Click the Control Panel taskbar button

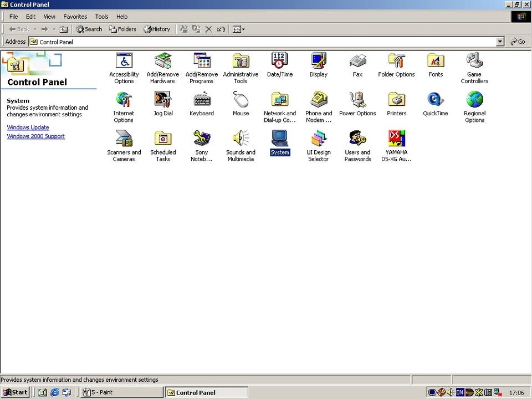coord(207,392)
